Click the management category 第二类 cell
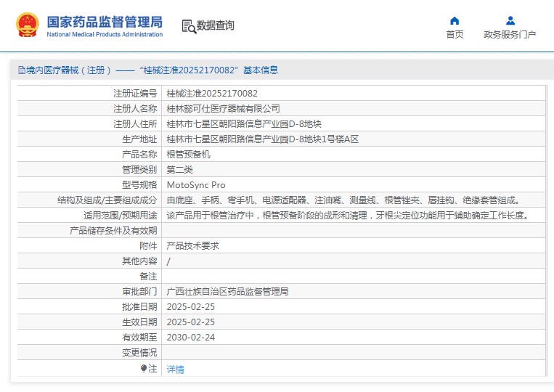The height and width of the screenshot is (392, 554). pos(179,170)
